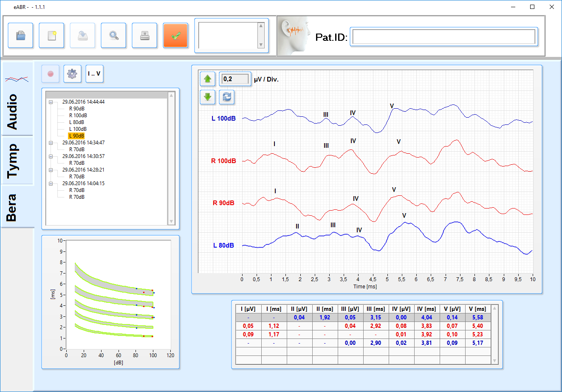
Task: Click table cell with value 3,15
Action: point(376,317)
